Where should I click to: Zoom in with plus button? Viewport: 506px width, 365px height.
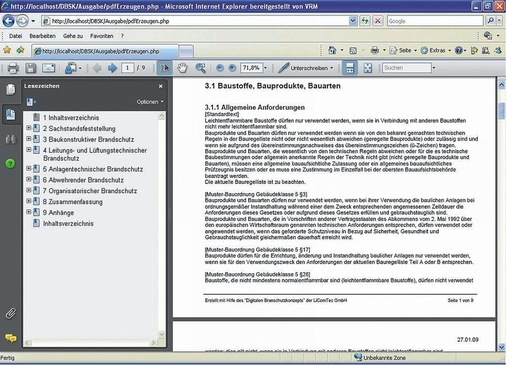(232, 68)
